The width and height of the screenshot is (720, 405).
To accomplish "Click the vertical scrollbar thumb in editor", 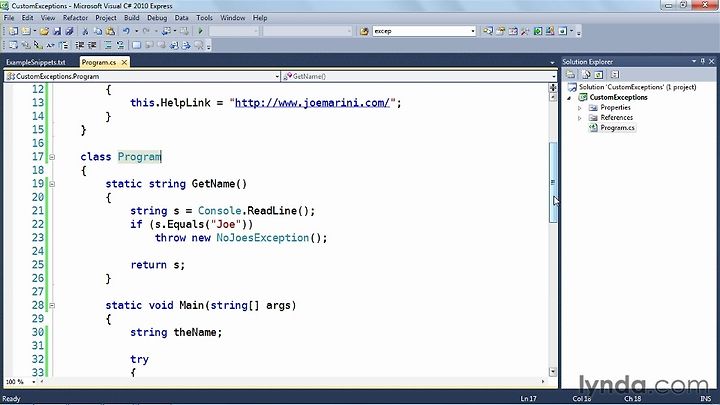I will tap(553, 182).
